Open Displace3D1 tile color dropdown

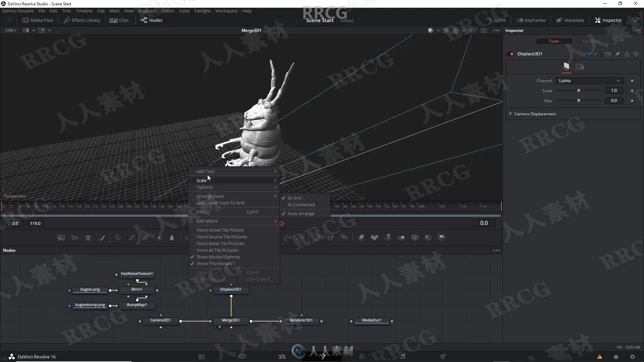tap(595, 54)
